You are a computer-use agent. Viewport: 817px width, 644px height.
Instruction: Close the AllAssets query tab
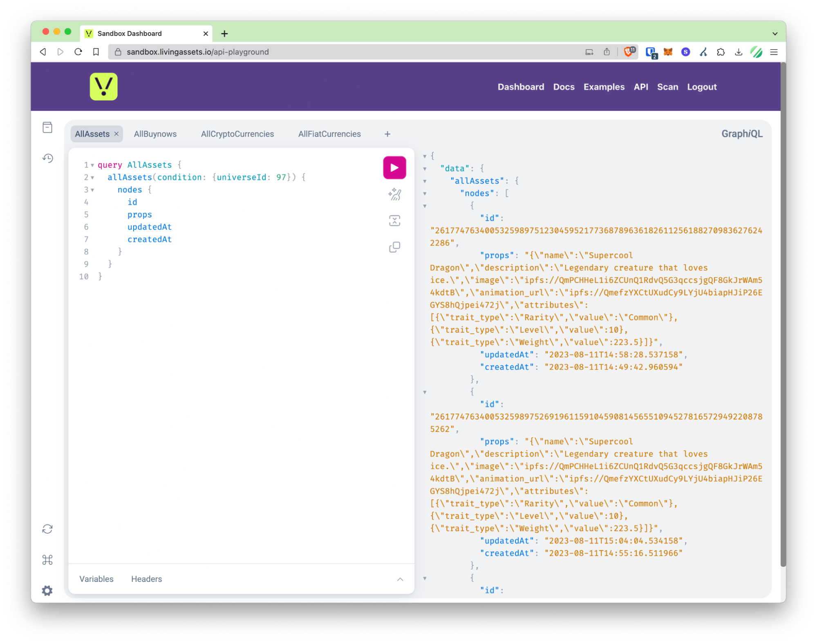116,134
